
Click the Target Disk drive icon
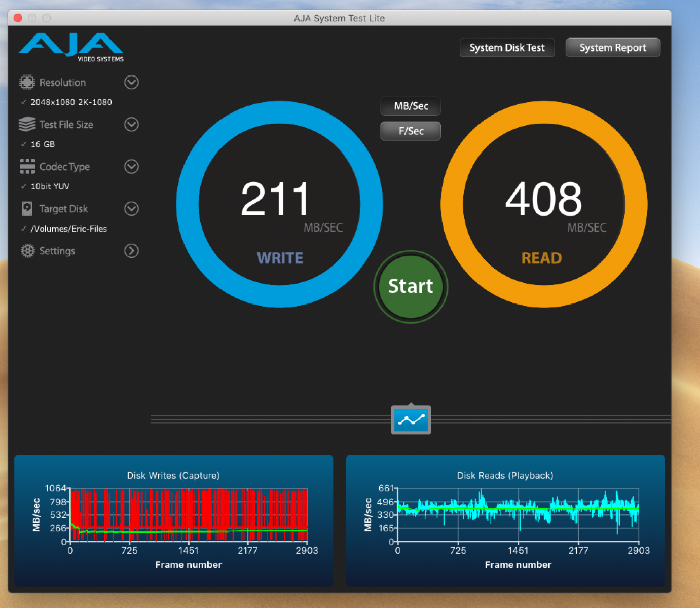pyautogui.click(x=27, y=209)
